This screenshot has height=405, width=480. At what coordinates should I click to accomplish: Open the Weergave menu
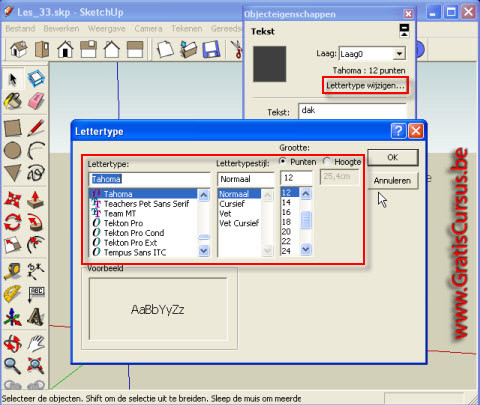pos(107,29)
